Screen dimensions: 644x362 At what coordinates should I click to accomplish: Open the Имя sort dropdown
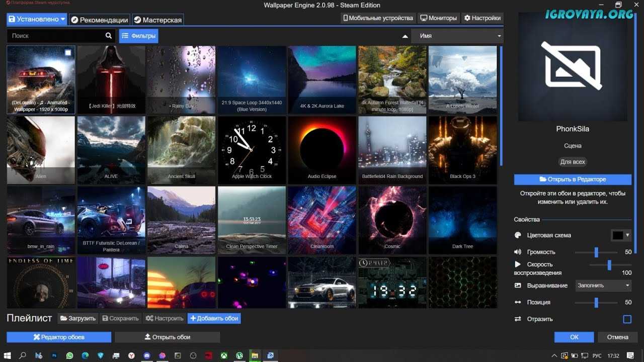[457, 36]
